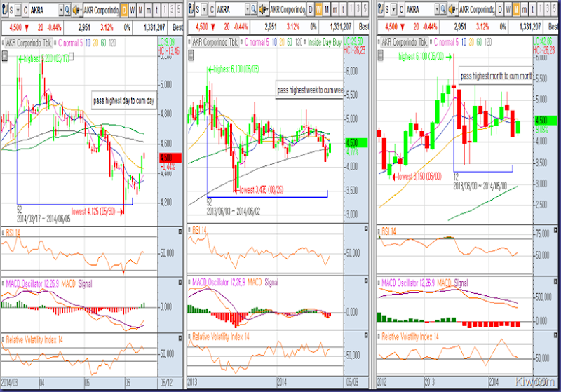Click the C button in monthly chart toolbar

coord(401,10)
